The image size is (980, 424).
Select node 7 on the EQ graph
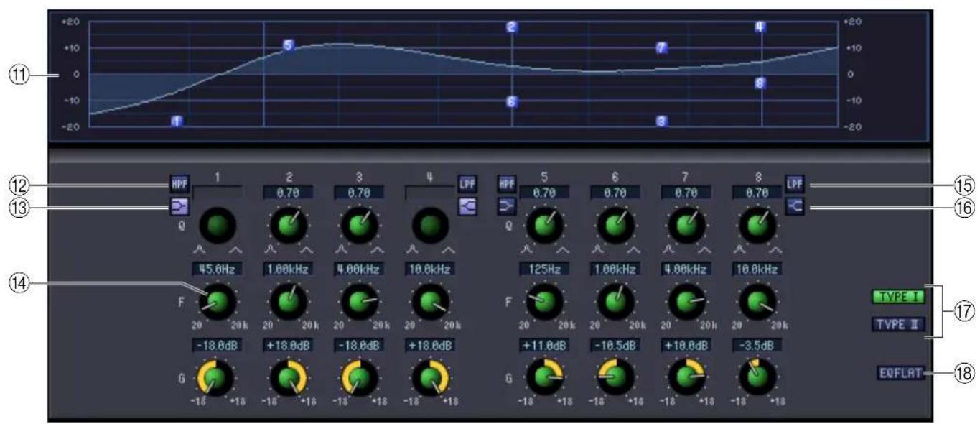662,48
